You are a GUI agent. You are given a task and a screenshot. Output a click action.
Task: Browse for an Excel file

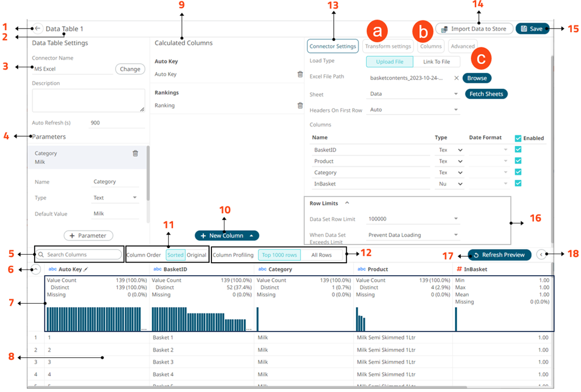coord(477,78)
